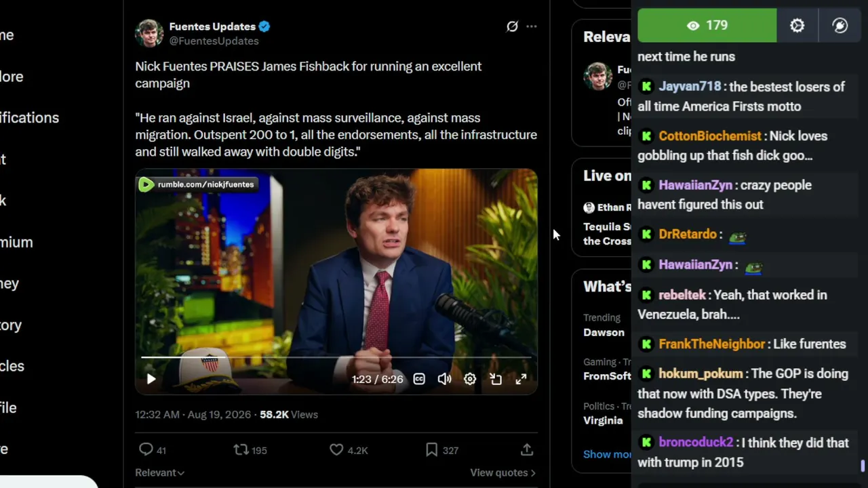Screen dimensions: 868x488
Task: Click Show more under trends
Action: pyautogui.click(x=607, y=454)
